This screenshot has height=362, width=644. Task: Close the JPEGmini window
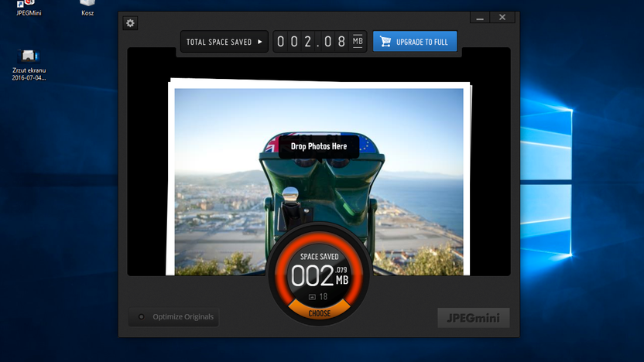click(x=502, y=17)
